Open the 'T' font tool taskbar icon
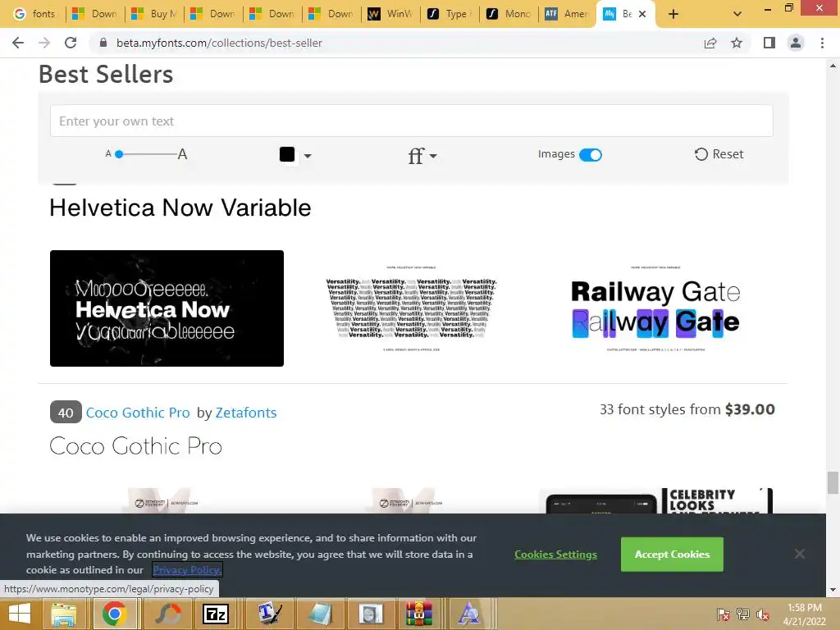 click(x=269, y=614)
